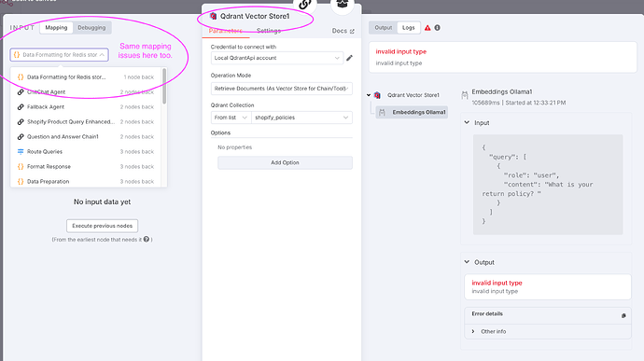Switch to the Logs view tab
This screenshot has width=644, height=361.
pos(408,27)
